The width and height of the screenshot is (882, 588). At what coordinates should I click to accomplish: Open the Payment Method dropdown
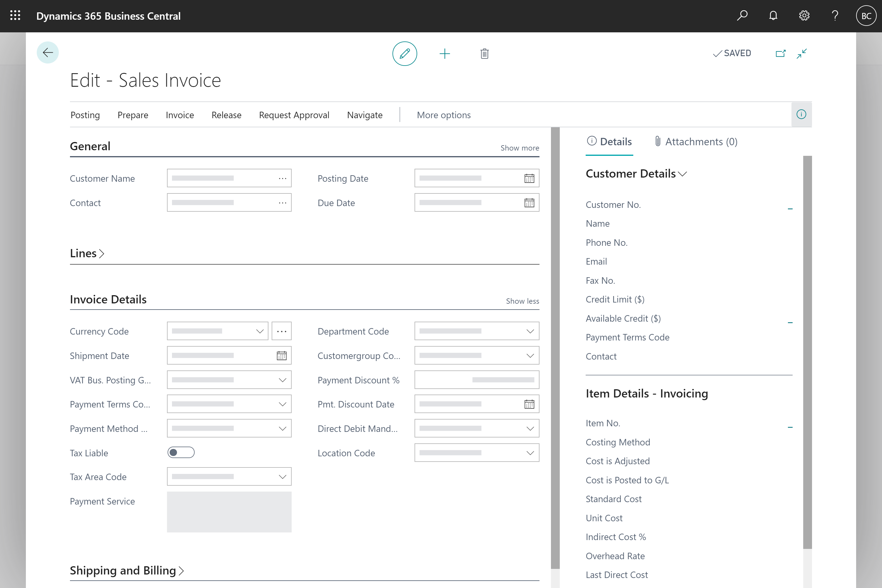click(x=282, y=428)
